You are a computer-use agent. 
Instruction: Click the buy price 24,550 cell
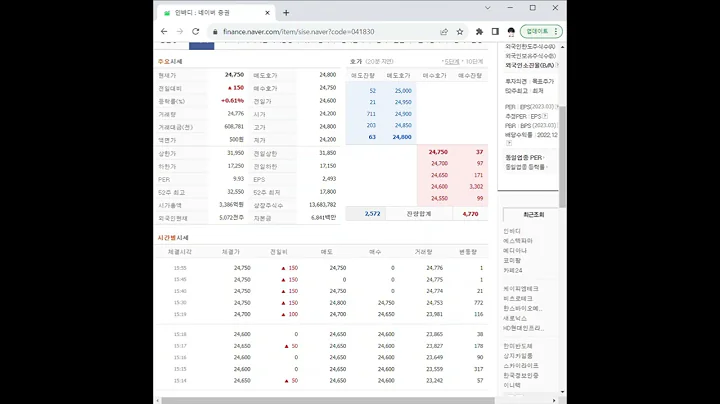(x=439, y=198)
